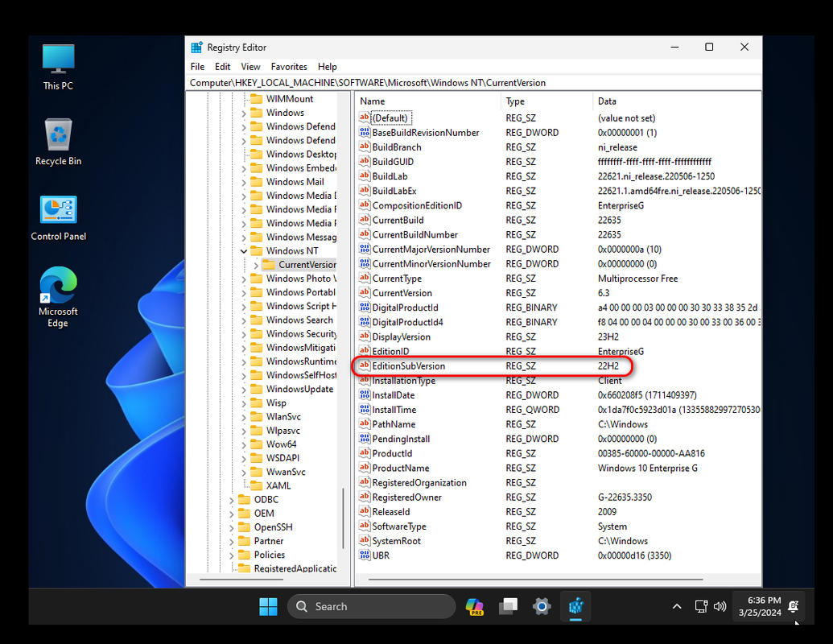Select CurrentMajorVersionNumber DWORD icon

click(365, 249)
